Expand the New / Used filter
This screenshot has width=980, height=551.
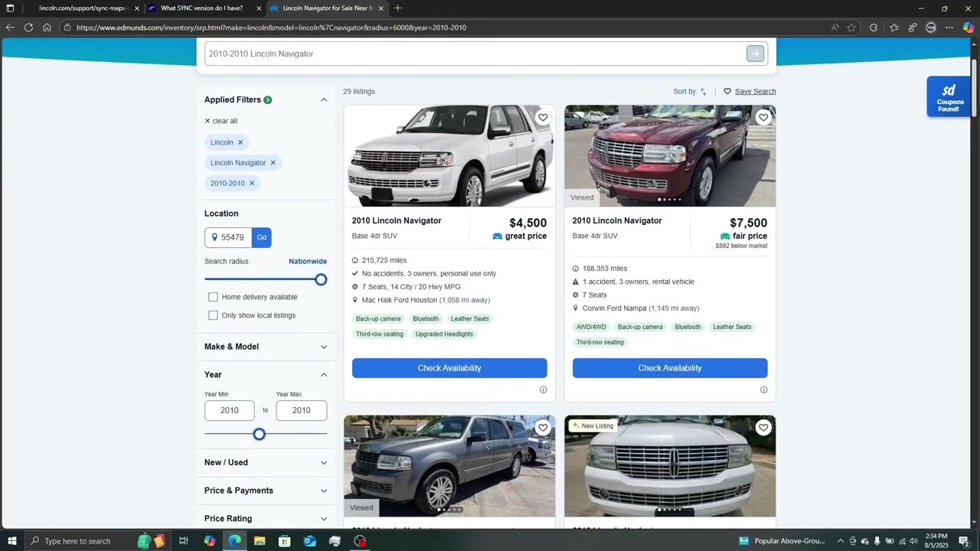click(x=324, y=462)
